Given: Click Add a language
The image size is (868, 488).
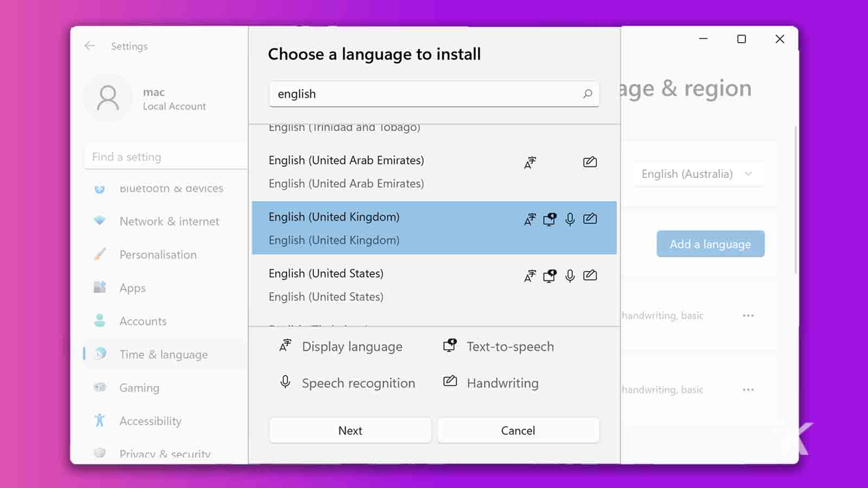Looking at the screenshot, I should (710, 244).
